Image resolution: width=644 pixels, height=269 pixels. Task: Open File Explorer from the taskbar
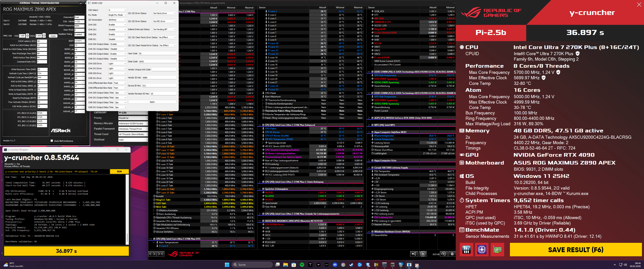point(286,265)
